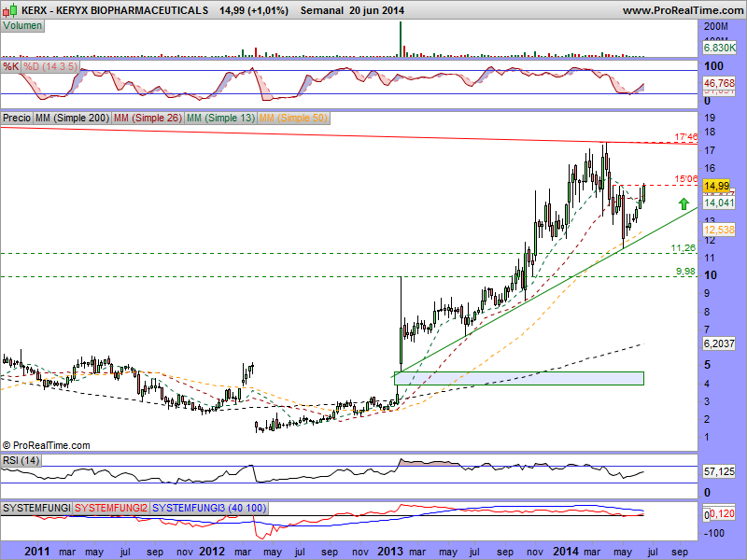747x560 pixels.
Task: Select the MM (Simple 50) moving average label
Action: (293, 118)
